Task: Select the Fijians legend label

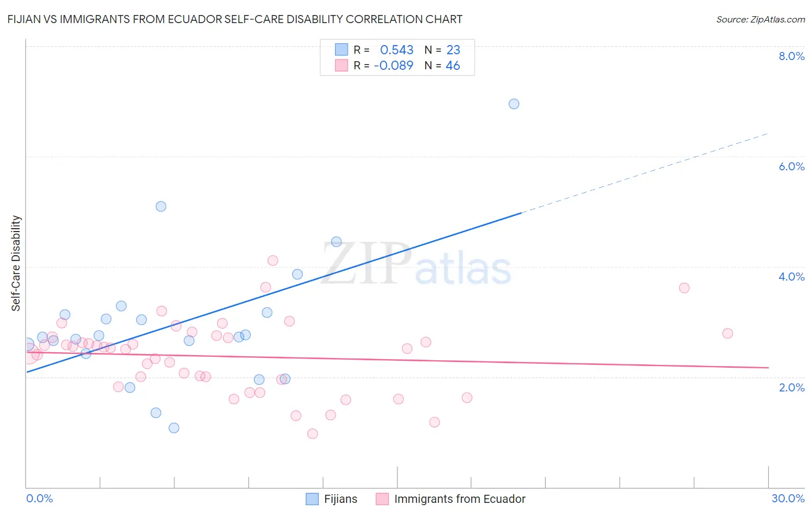Action: pyautogui.click(x=341, y=499)
